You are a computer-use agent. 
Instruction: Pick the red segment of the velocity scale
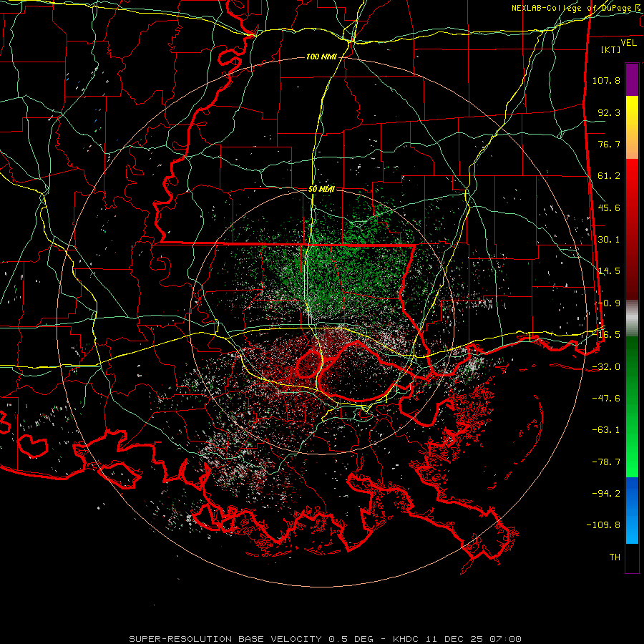(x=632, y=229)
